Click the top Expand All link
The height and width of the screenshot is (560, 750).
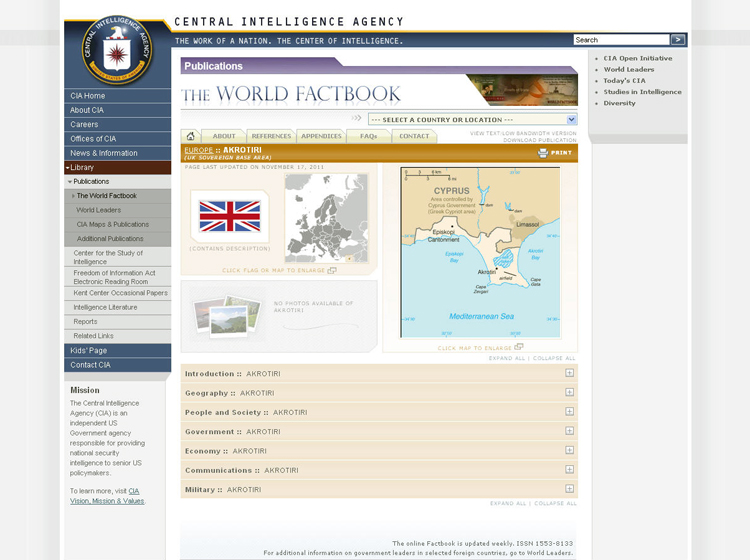coord(507,358)
